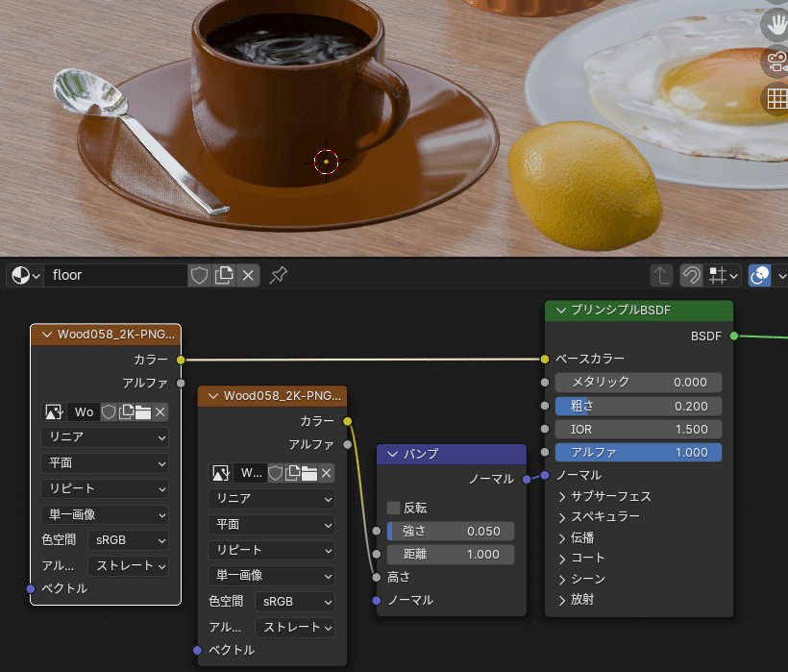Open リニア interpolation dropdown in second node
Viewport: 788px width, 672px height.
(271, 499)
